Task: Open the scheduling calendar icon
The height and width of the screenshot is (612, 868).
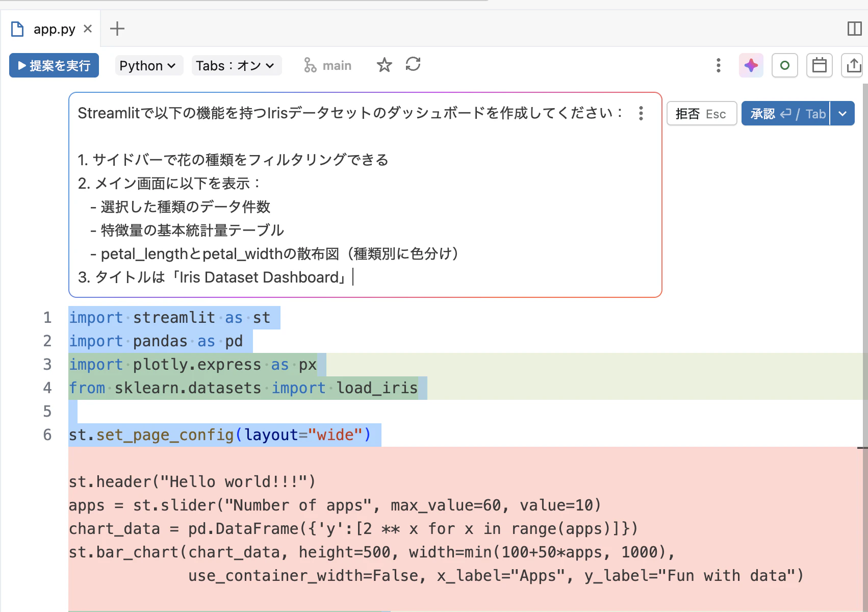Action: click(819, 65)
